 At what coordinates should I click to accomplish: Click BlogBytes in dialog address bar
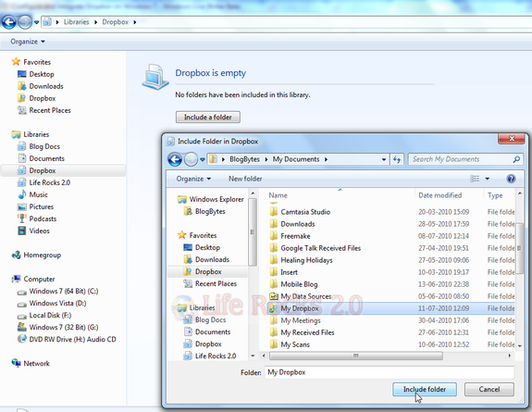point(244,159)
